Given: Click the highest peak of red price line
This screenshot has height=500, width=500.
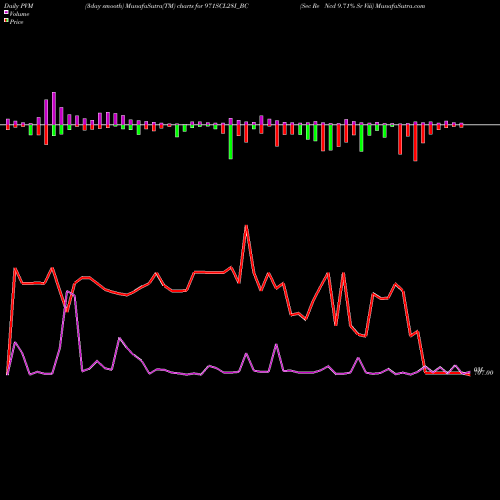Looking at the screenshot, I should tap(246, 227).
